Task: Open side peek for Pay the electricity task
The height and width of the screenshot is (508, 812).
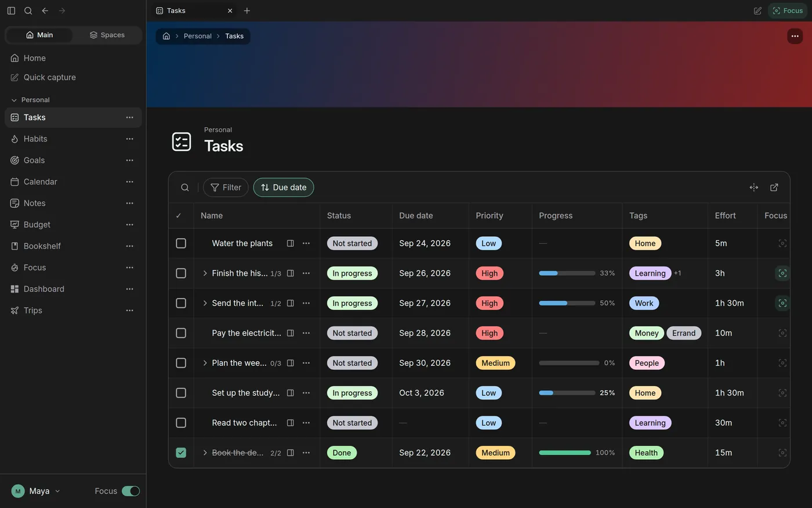Action: point(291,333)
